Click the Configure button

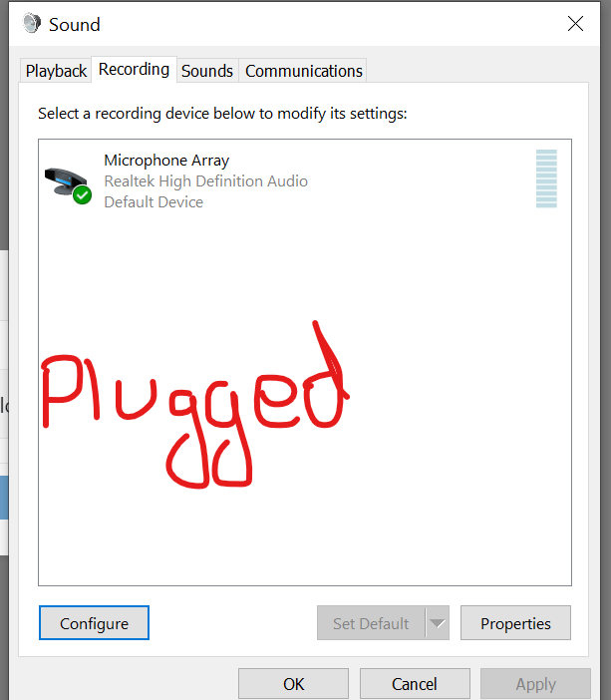coord(94,623)
